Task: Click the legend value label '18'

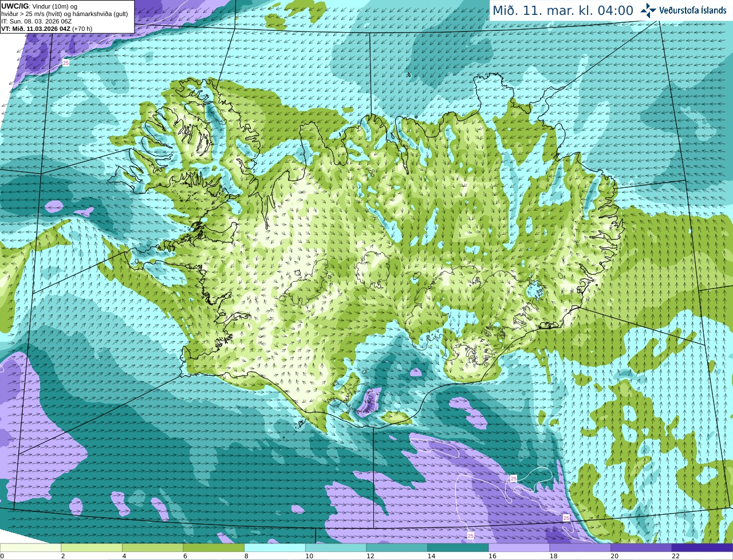Action: click(553, 556)
